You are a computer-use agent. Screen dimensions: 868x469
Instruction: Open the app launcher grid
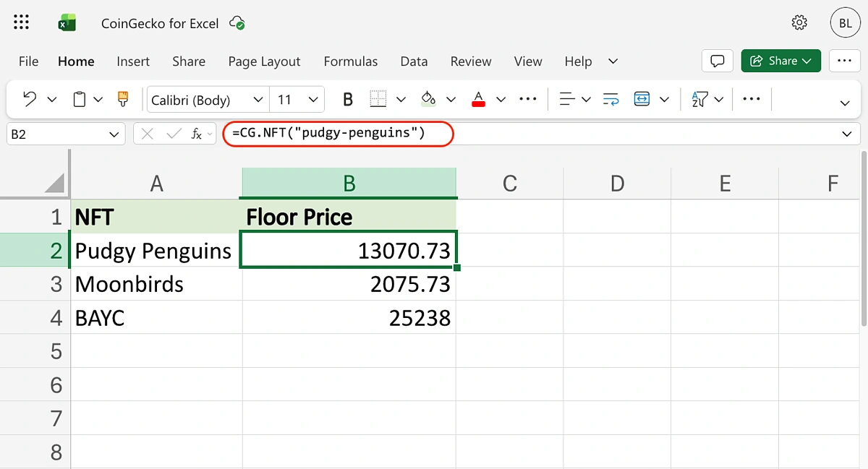[x=22, y=23]
